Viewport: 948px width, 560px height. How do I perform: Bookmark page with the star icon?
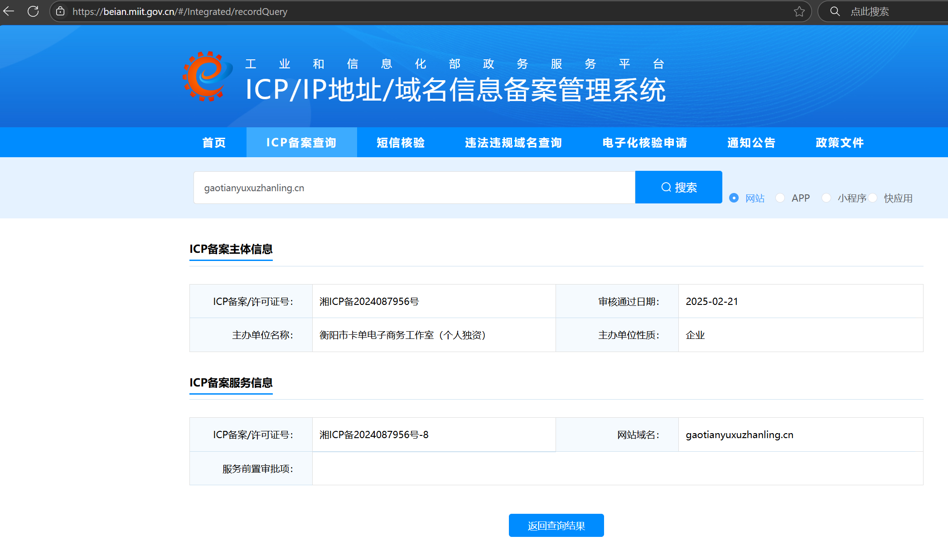point(799,11)
